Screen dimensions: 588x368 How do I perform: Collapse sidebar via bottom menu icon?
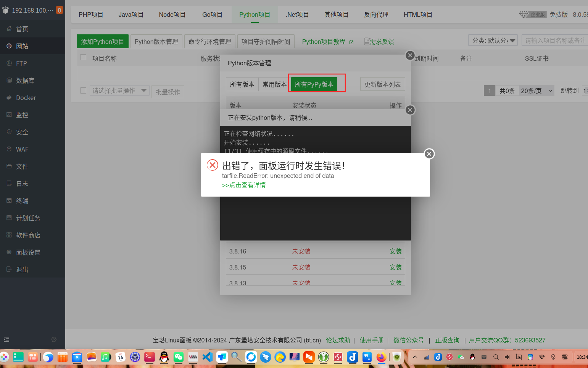[x=6, y=339]
